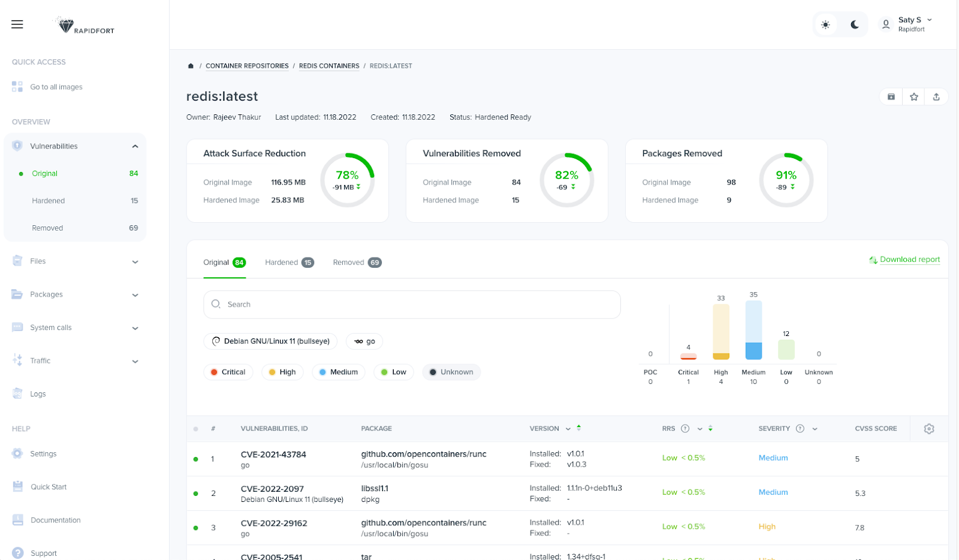This screenshot has width=959, height=560.
Task: Toggle Unknown severity filter
Action: (451, 372)
